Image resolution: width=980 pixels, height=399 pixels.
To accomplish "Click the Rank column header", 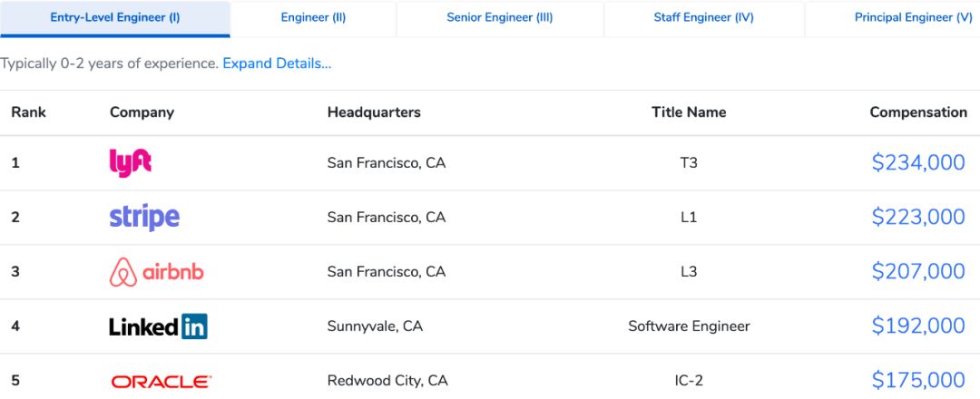I will 29,112.
